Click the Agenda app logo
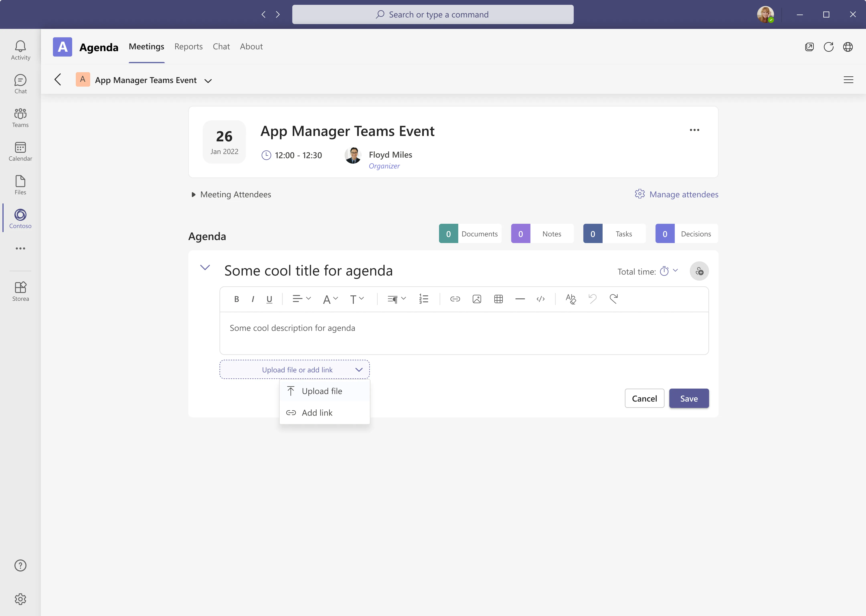The image size is (866, 616). pos(63,47)
